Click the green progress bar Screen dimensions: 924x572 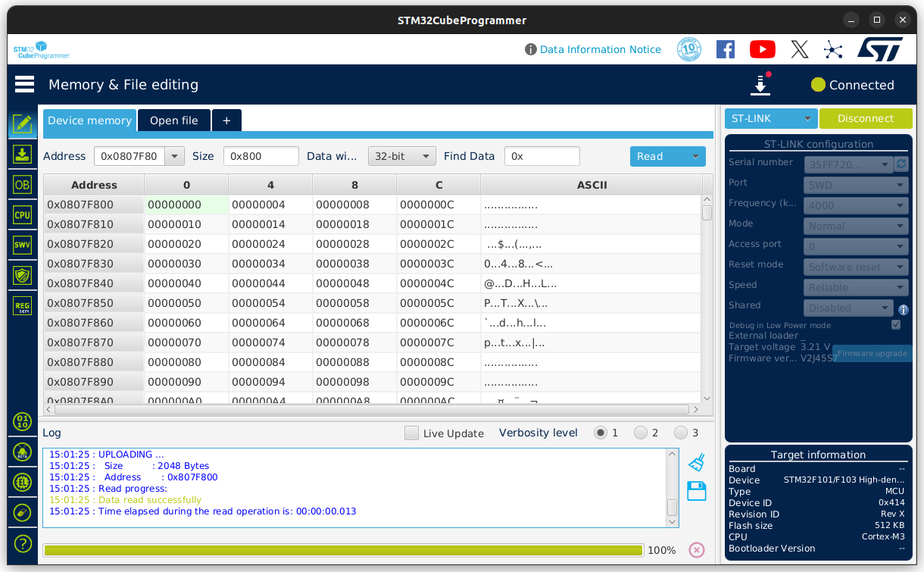coord(343,550)
